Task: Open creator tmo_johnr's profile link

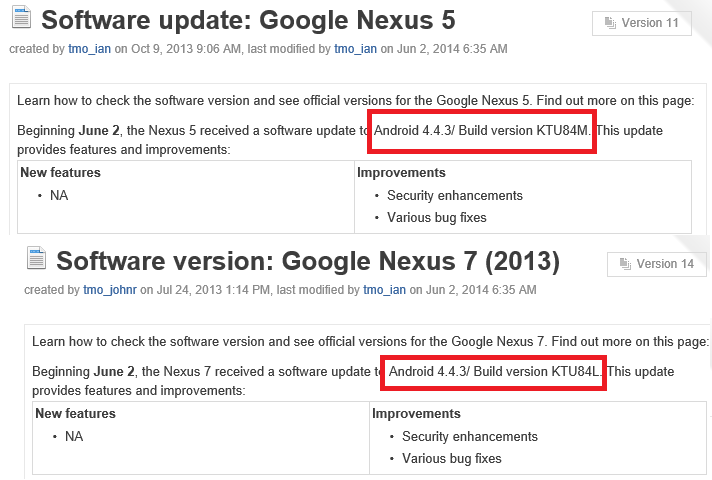Action: [109, 290]
